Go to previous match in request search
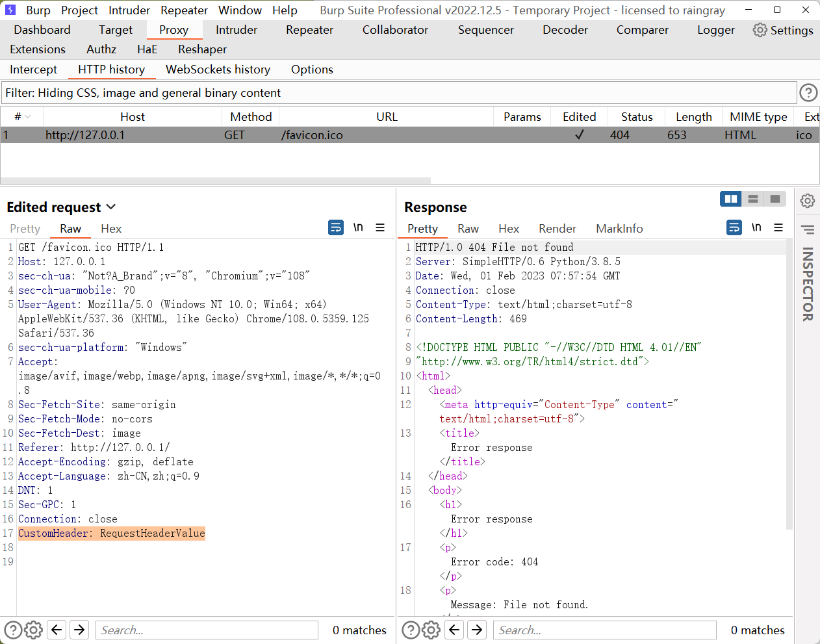The width and height of the screenshot is (820, 644). point(57,630)
